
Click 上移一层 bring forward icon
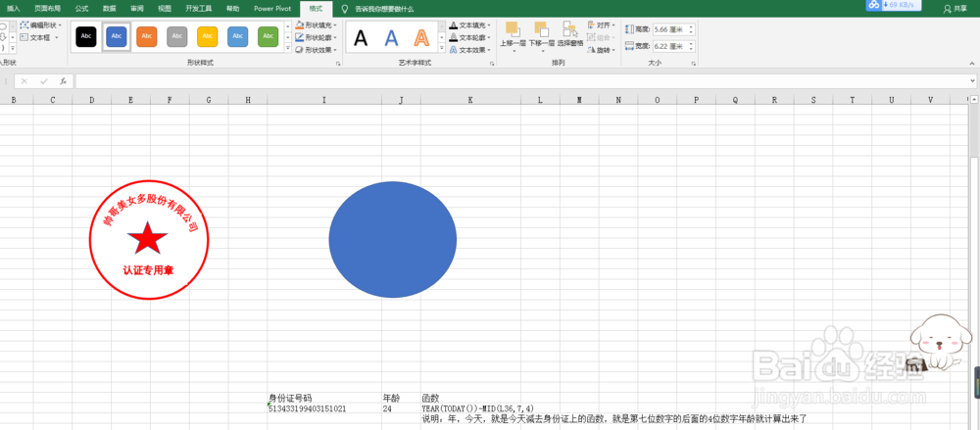click(514, 29)
